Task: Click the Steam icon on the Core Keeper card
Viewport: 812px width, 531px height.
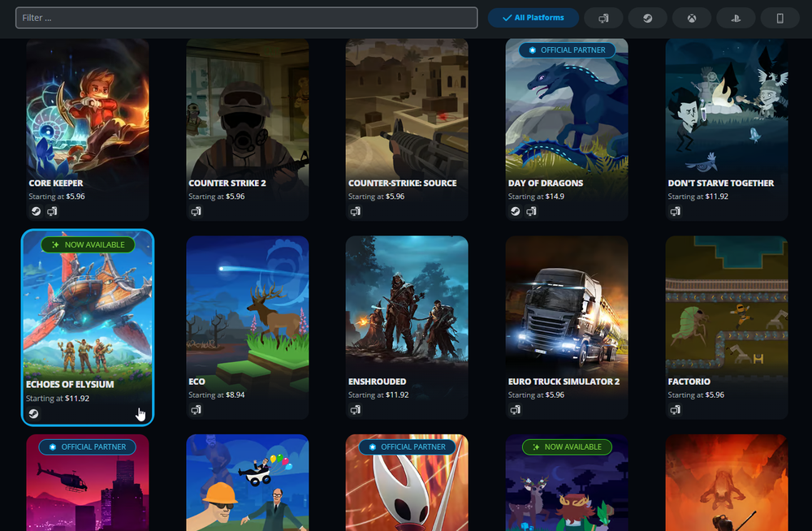Action: coord(35,211)
